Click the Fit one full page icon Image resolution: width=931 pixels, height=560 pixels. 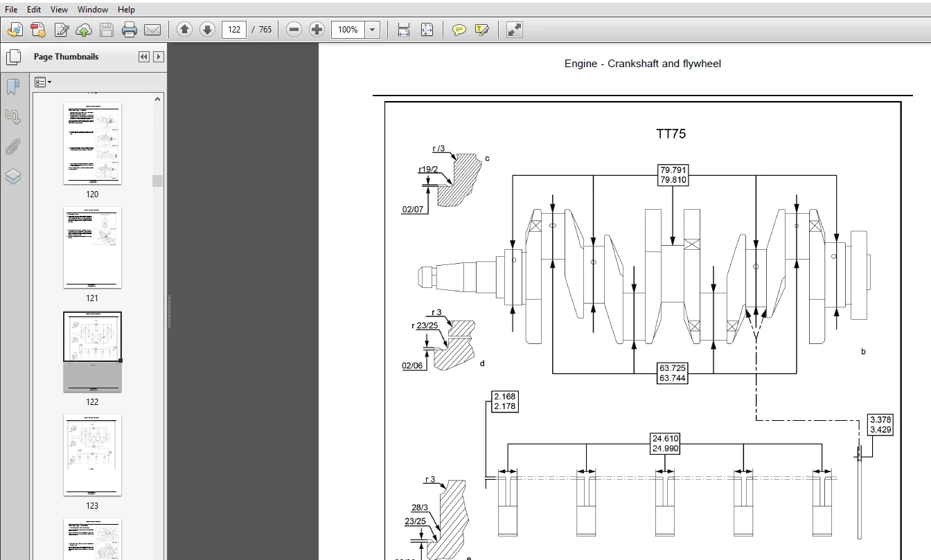point(427,30)
